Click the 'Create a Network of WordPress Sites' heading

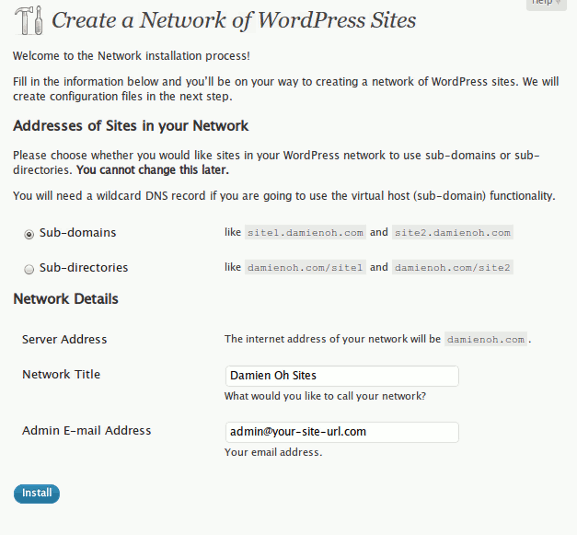[234, 20]
